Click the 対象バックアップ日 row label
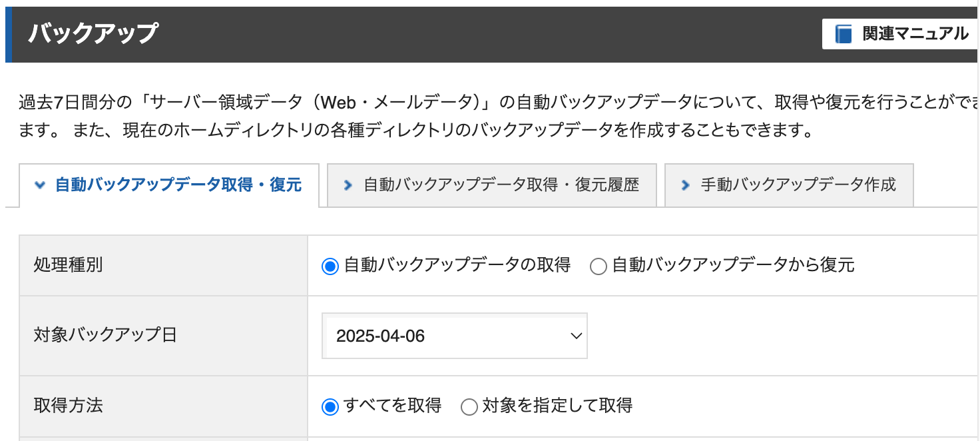This screenshot has width=980, height=441. tap(105, 334)
